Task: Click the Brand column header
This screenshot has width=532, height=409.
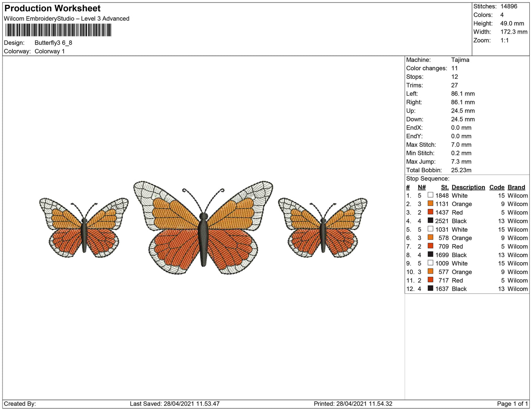Action: pos(516,187)
